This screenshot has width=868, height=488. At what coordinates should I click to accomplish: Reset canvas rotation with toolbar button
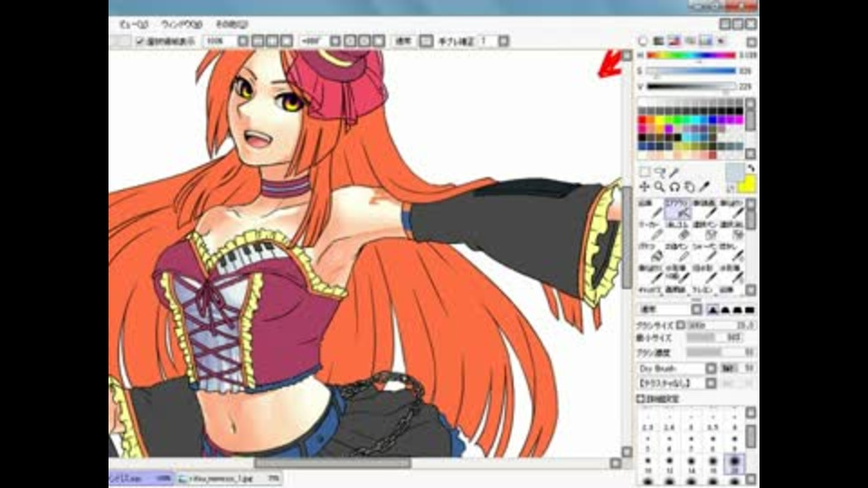379,41
